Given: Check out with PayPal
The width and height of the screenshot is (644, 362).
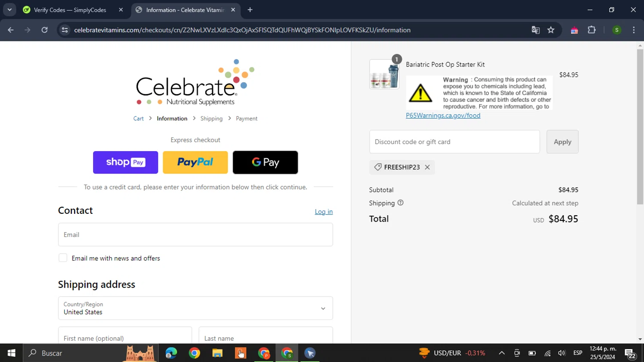Looking at the screenshot, I should coord(195,162).
